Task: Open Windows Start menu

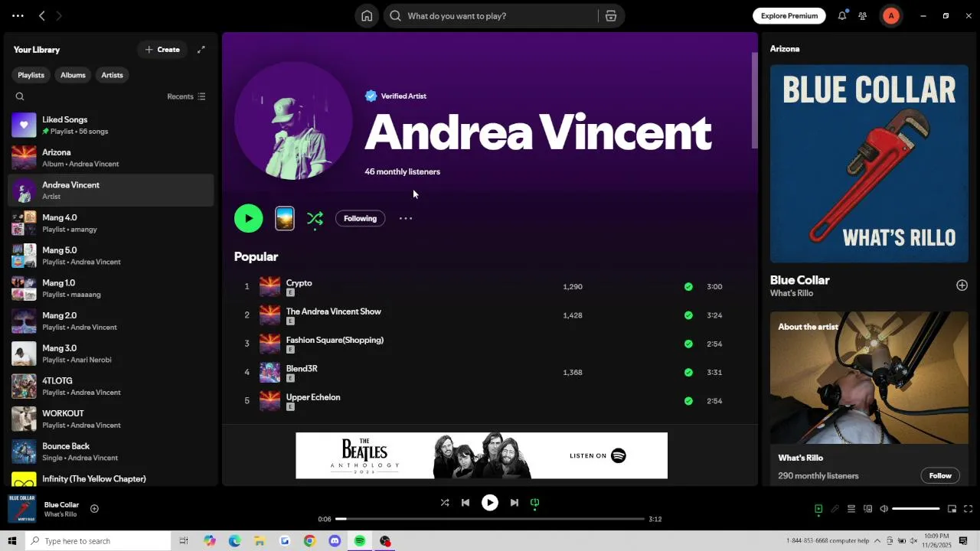Action: click(11, 541)
